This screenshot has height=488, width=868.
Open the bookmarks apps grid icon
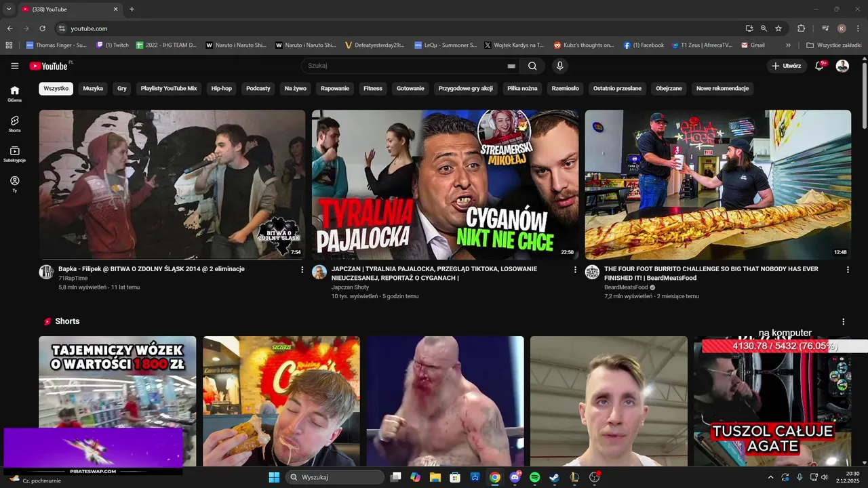coord(9,45)
